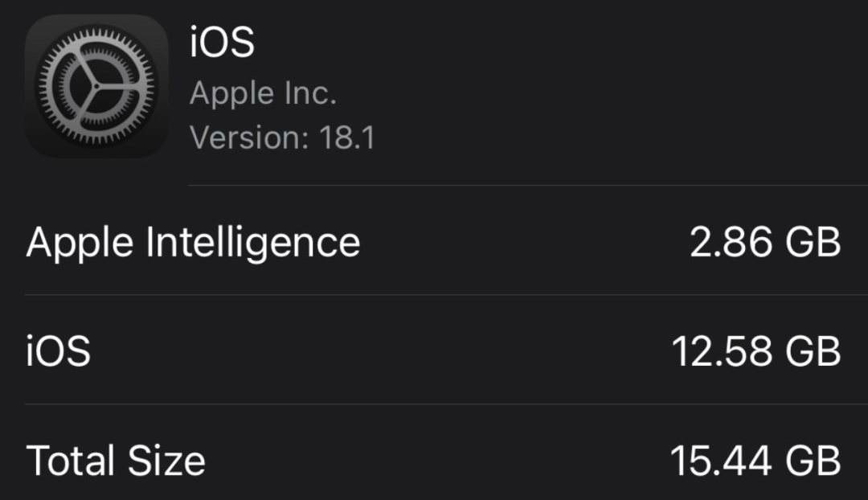Click the Apple Intelligence label
The image size is (868, 500).
coord(193,241)
